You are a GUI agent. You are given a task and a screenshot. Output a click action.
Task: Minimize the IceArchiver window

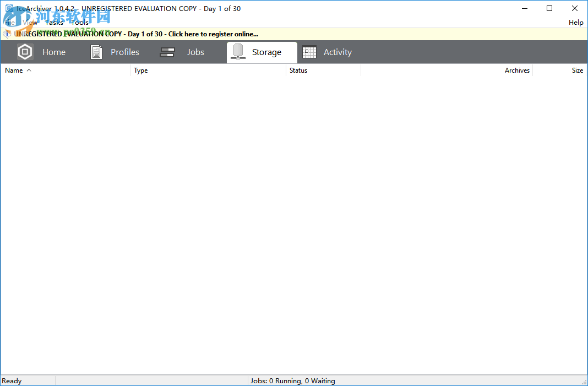[524, 8]
